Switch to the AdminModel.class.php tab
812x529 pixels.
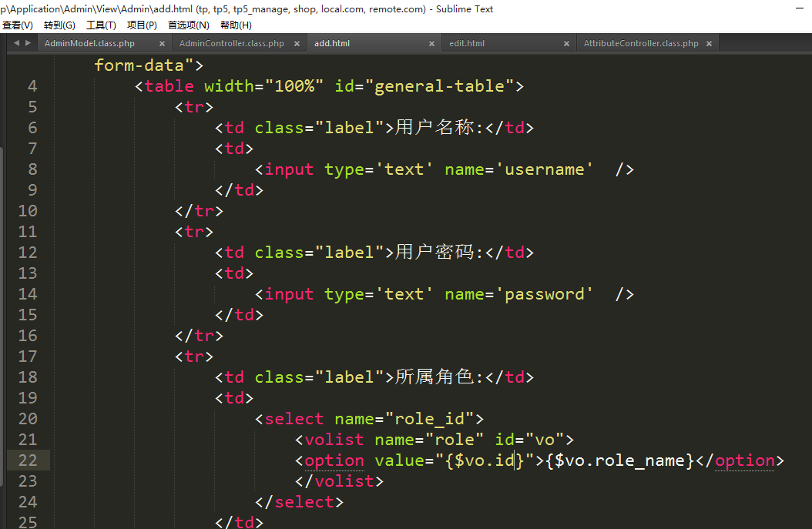point(89,44)
